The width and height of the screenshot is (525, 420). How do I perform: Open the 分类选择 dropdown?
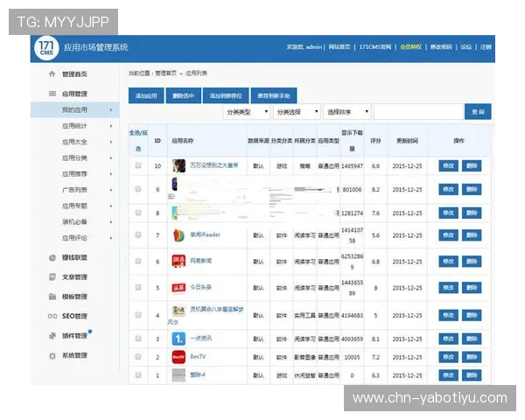pos(297,112)
